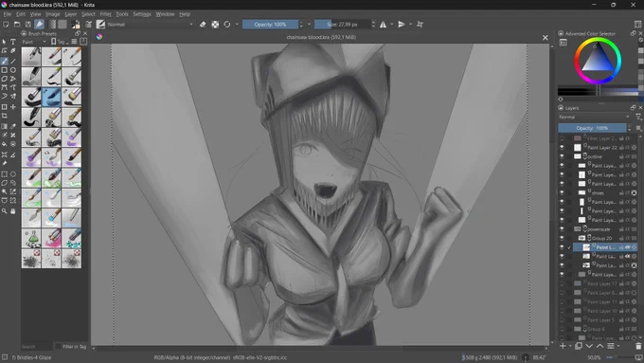Select the powerscale group layer
Viewport: 644px width, 363px height.
[x=599, y=229]
